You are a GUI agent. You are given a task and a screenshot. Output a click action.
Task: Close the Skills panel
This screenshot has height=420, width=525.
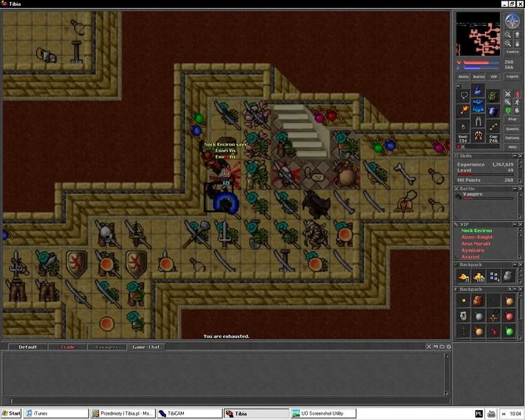point(520,156)
